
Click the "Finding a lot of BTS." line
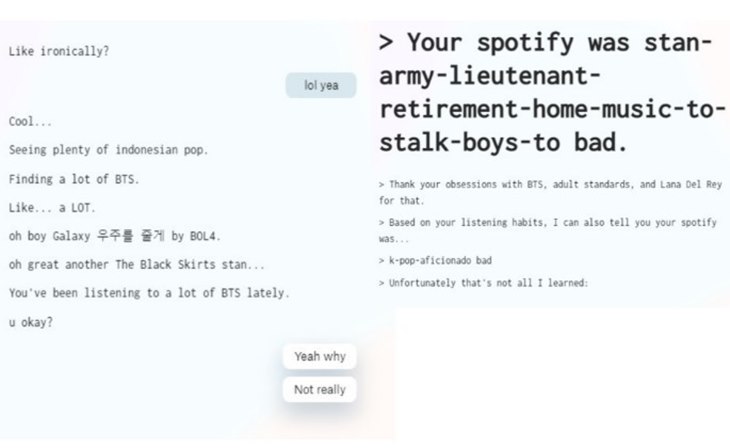tap(74, 179)
